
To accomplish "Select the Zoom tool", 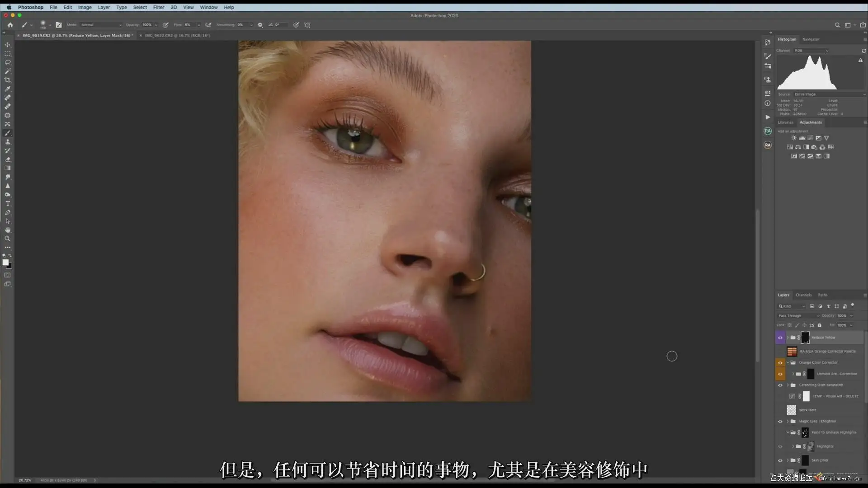I will pos(7,239).
